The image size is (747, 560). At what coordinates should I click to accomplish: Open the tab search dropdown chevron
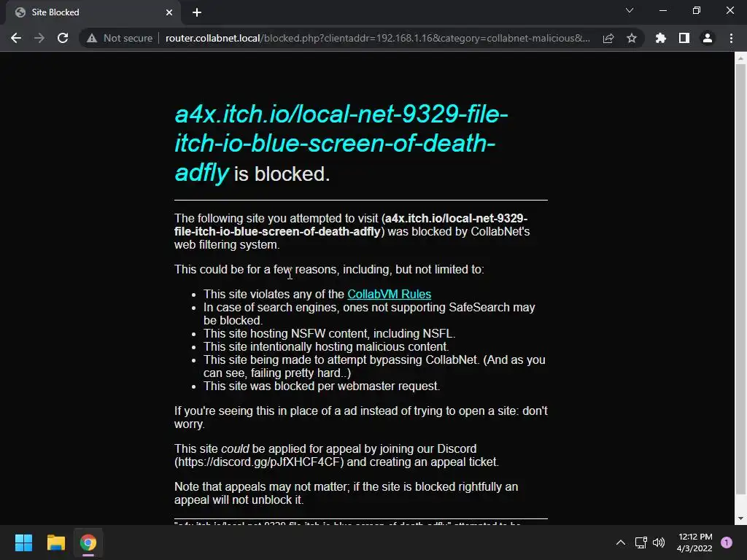[630, 10]
